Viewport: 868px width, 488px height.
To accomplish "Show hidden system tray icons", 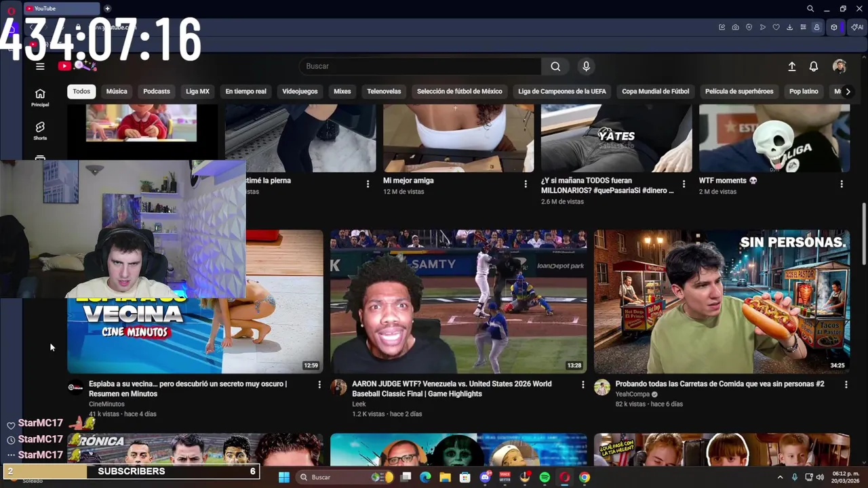I will click(780, 477).
